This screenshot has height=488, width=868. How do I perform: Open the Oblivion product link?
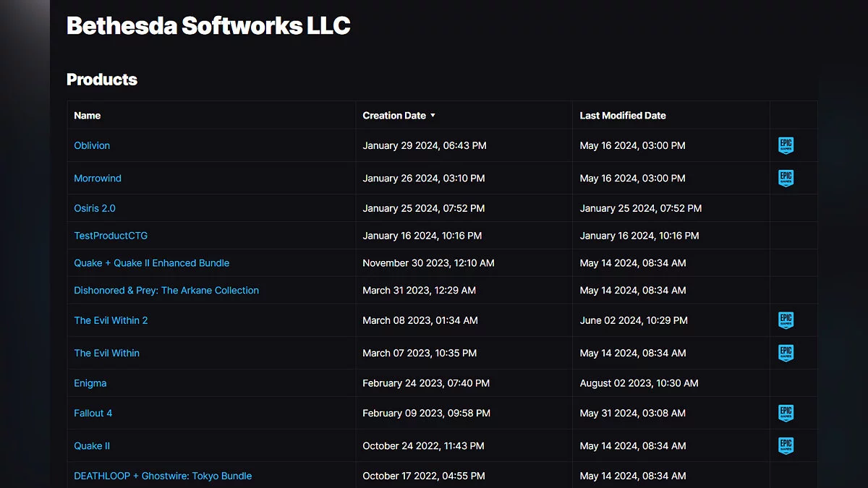[92, 145]
